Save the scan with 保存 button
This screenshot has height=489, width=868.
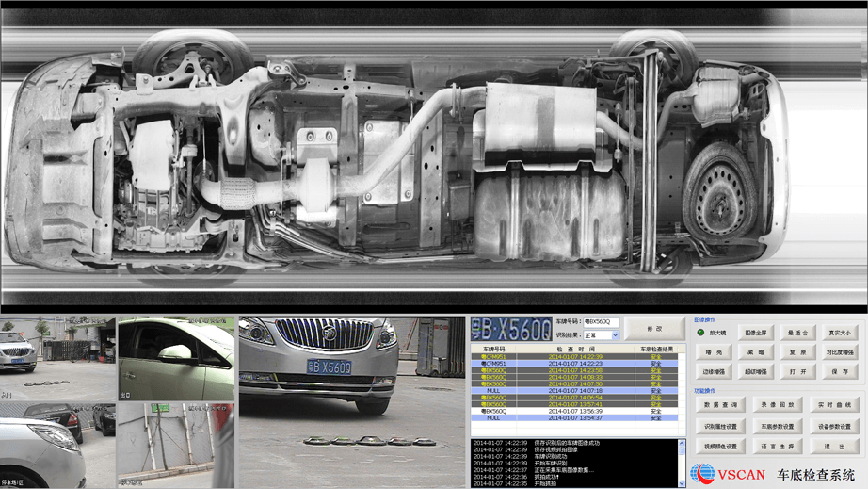[x=839, y=372]
